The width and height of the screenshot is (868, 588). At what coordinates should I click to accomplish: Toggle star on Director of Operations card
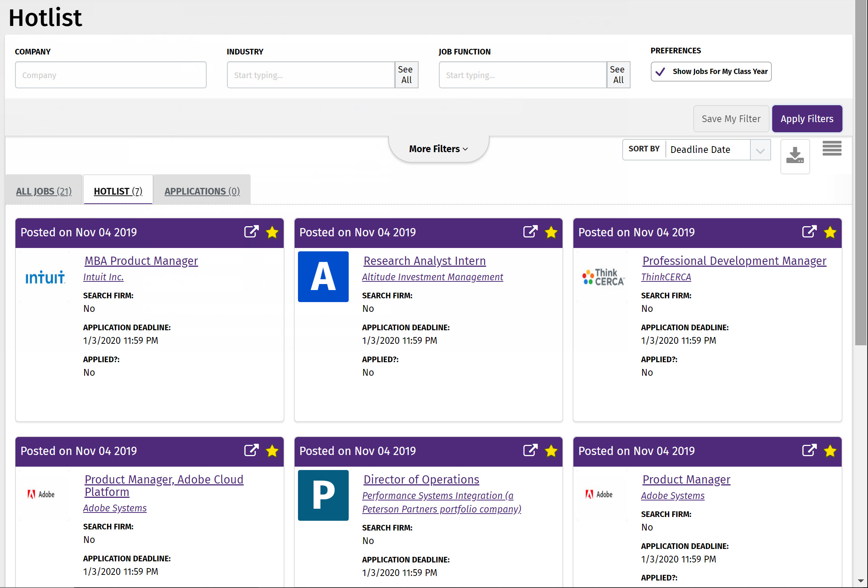click(551, 451)
